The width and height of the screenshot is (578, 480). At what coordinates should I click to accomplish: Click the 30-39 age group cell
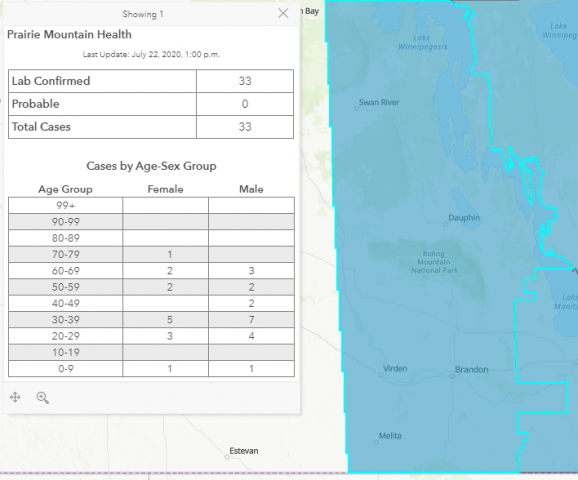pos(66,320)
